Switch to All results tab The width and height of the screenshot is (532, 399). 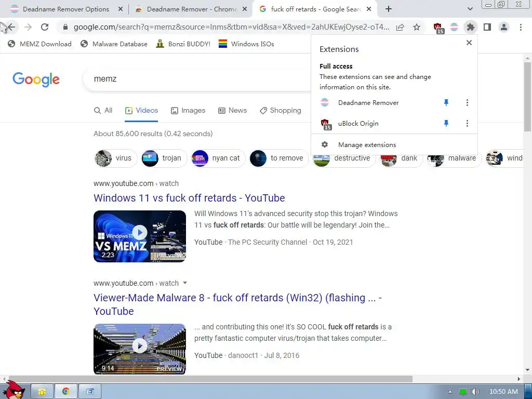[103, 111]
